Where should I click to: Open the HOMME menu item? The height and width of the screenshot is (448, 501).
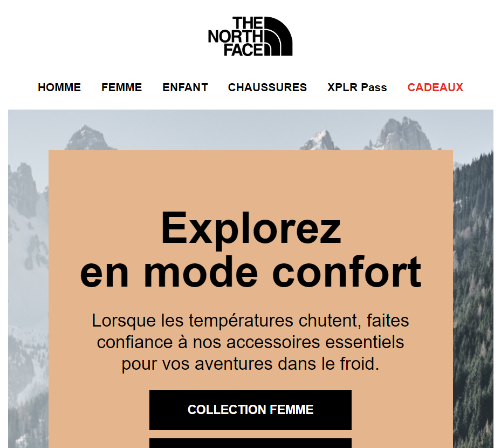(x=59, y=87)
